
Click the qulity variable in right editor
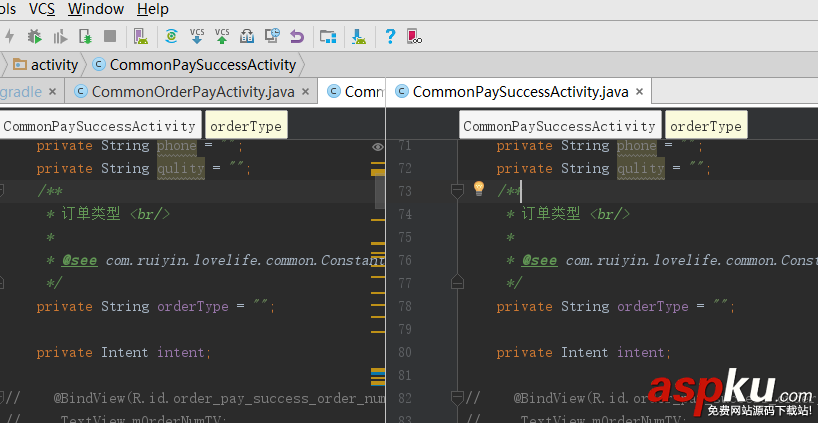(641, 168)
